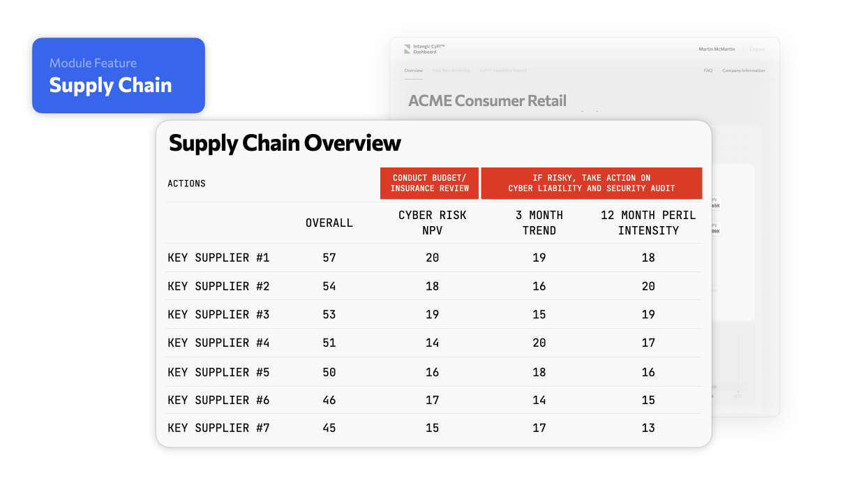Open the Peer Benchmarking tab

(452, 70)
